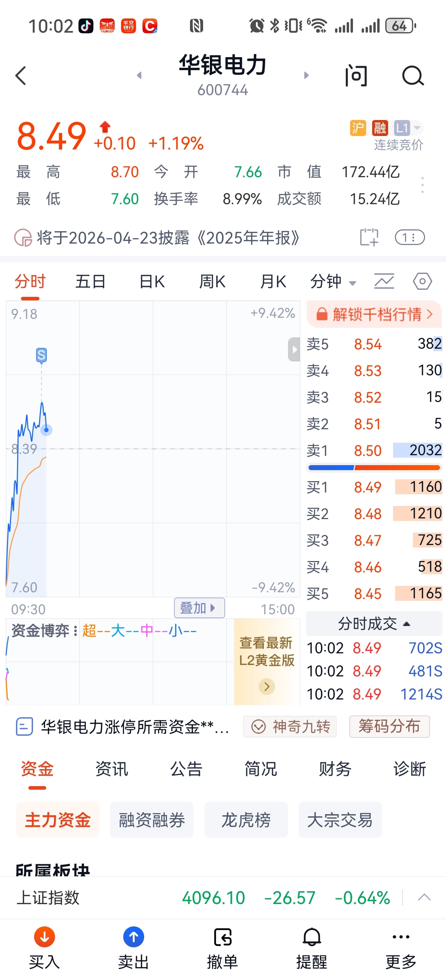
Task: Select 买5 price 8.45 row
Action: click(374, 593)
